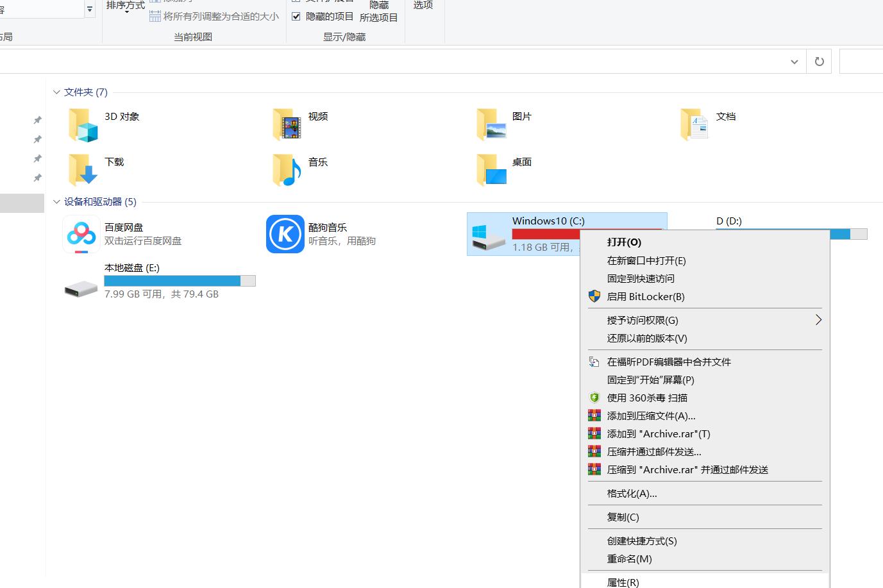This screenshot has width=883, height=588.
Task: Toggle the 文件扩展名 checkbox
Action: click(296, 1)
